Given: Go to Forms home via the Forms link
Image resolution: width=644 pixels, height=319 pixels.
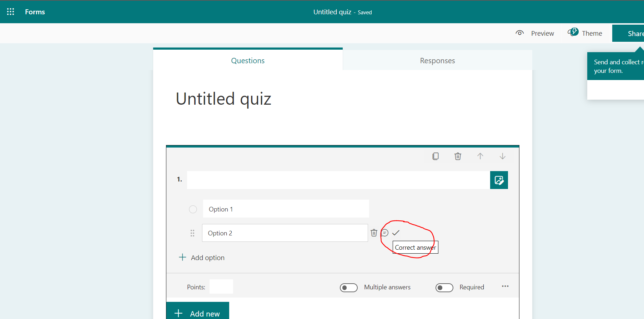Looking at the screenshot, I should pyautogui.click(x=35, y=12).
